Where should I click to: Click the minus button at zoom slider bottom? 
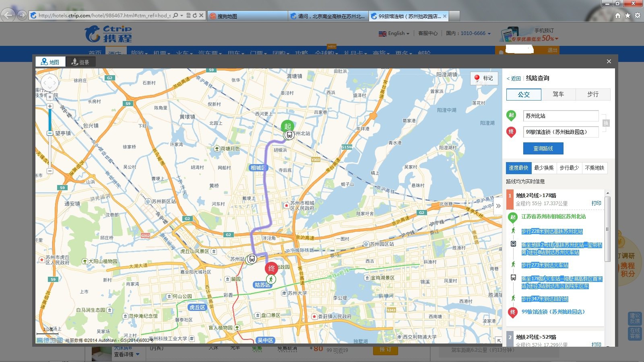[50, 171]
